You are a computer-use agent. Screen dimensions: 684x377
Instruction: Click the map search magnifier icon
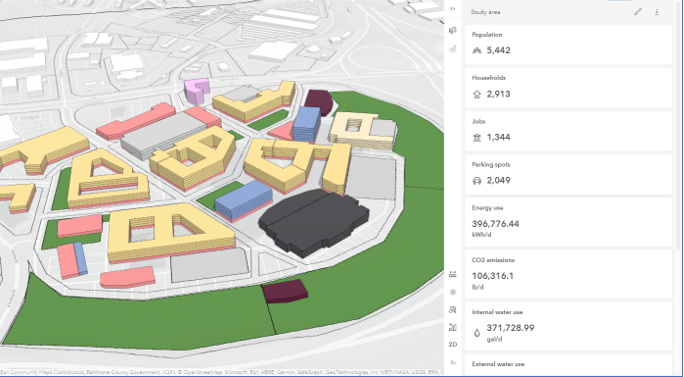click(x=453, y=310)
